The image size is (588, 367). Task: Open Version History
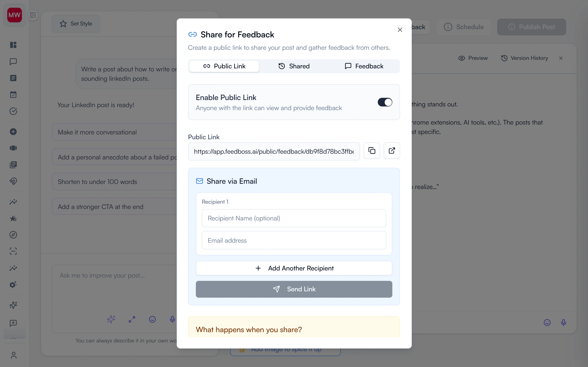tap(524, 58)
